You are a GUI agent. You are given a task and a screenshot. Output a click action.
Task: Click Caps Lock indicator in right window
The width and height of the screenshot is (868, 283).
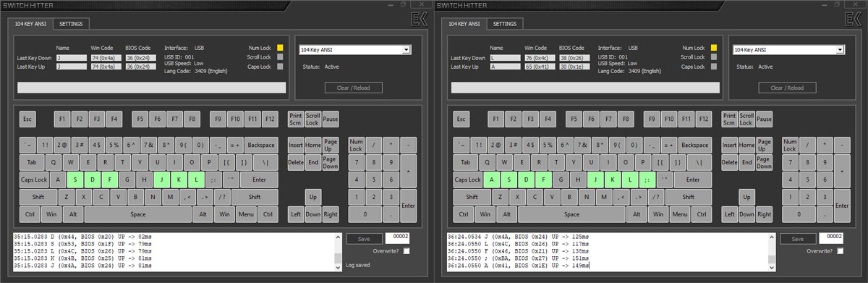[714, 67]
